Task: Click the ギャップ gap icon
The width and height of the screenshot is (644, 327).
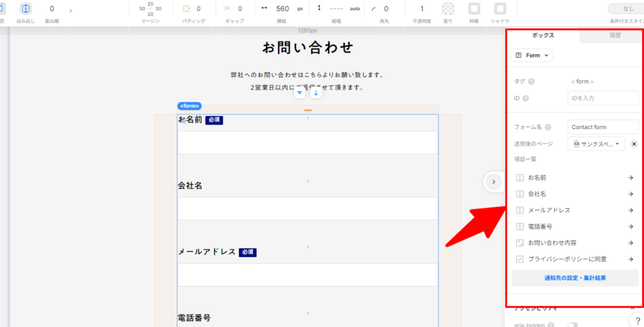Action: (x=227, y=9)
